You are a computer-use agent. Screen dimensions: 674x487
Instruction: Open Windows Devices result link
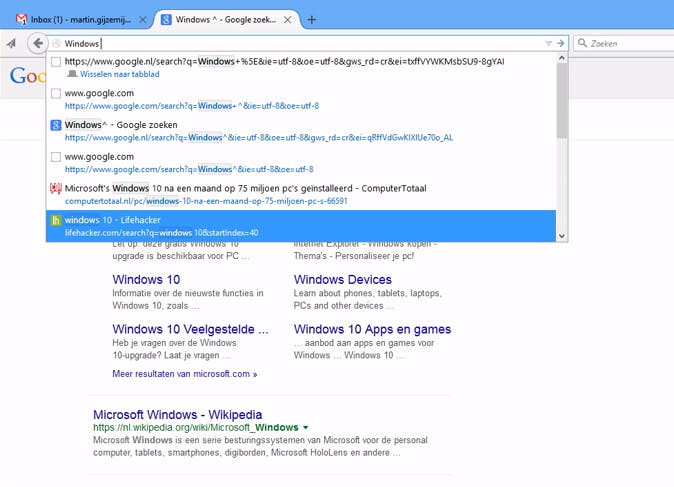(x=343, y=279)
